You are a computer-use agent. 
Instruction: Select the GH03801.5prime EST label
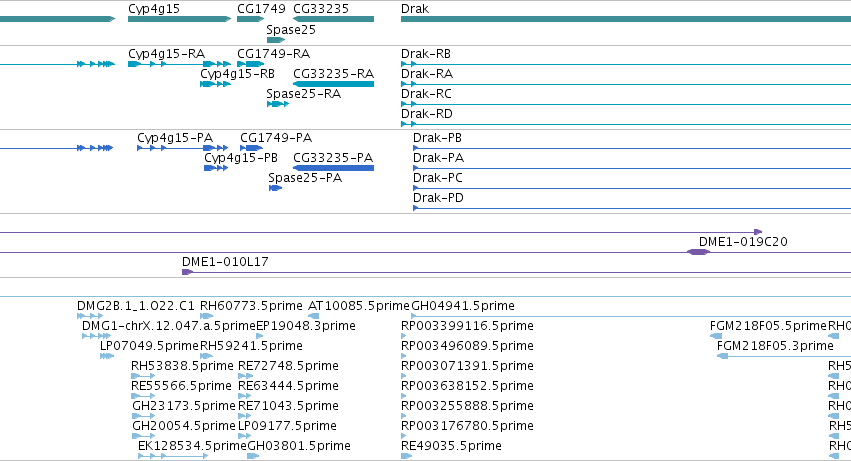[x=299, y=447]
